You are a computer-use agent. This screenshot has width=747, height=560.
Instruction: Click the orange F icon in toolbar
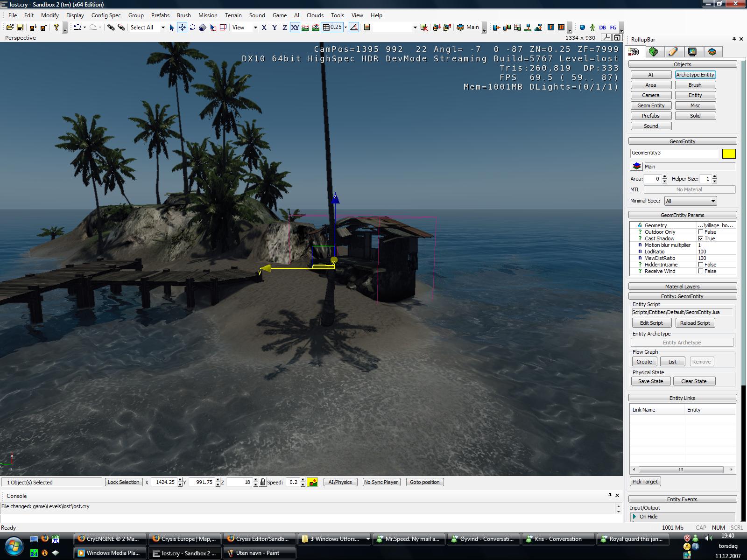coord(551,28)
